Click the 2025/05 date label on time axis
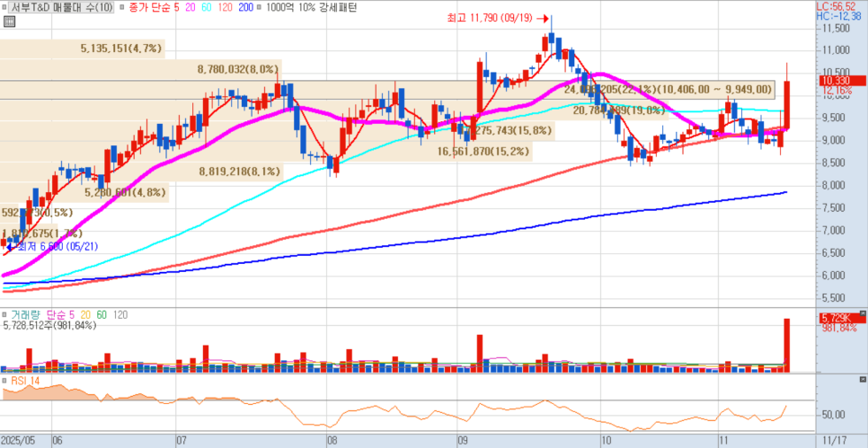Screen dimensions: 868x448 [19, 442]
